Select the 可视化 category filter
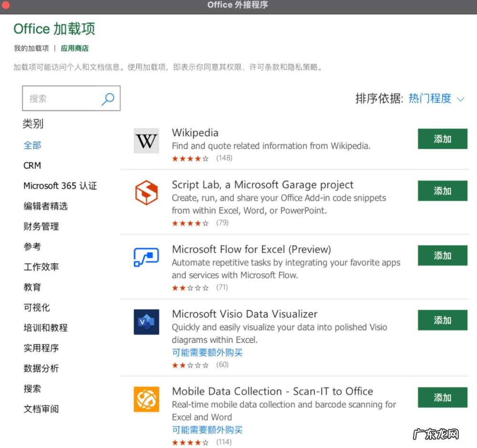This screenshot has height=448, width=477. coord(37,307)
